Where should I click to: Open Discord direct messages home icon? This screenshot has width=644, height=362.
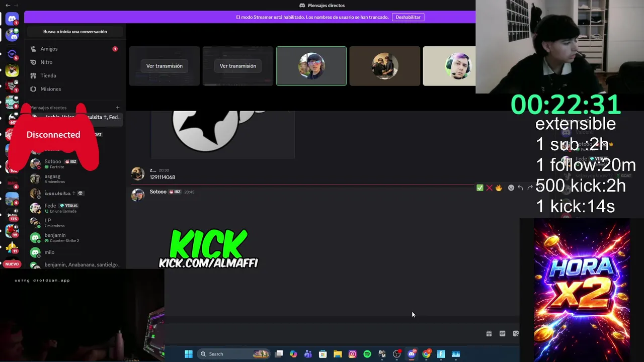pos(12,19)
